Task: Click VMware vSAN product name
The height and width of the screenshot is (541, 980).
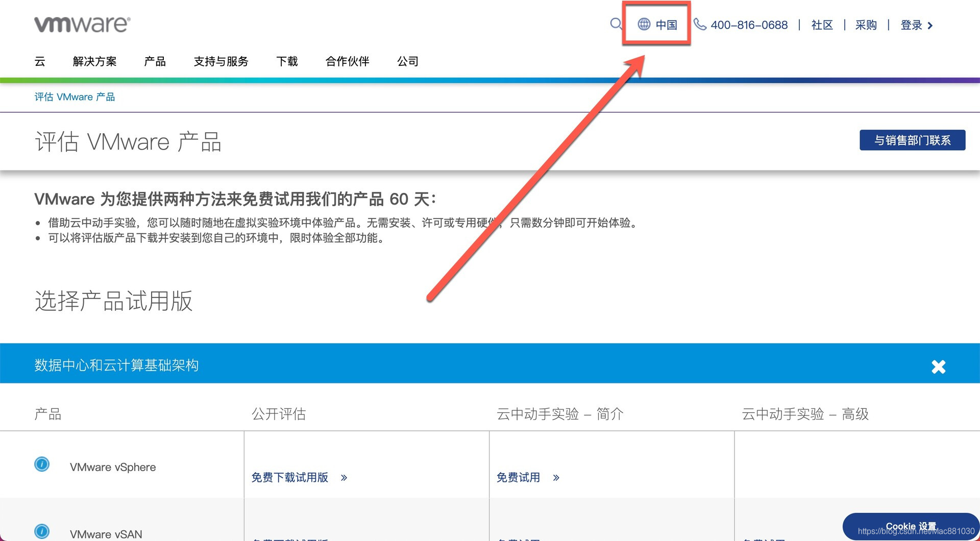Action: click(106, 534)
